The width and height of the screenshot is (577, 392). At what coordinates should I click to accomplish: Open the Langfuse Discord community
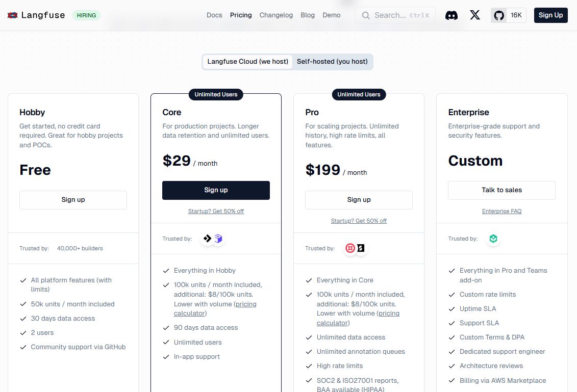point(451,15)
